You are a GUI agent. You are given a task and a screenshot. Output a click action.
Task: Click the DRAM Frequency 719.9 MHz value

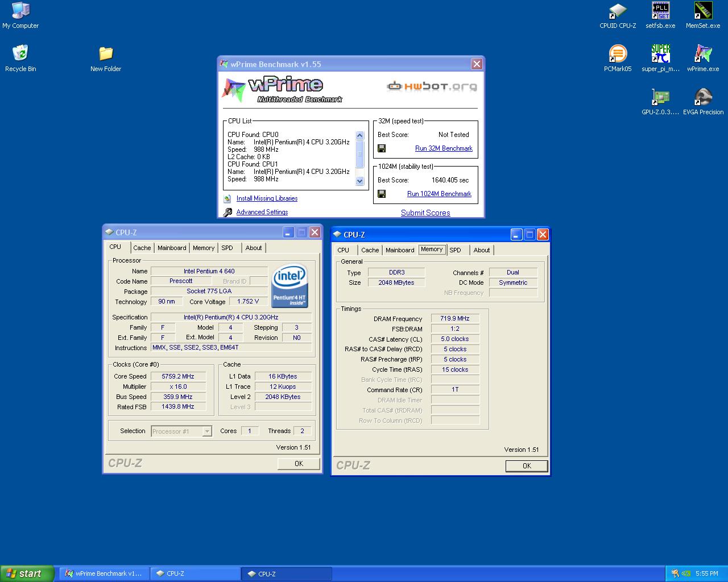[455, 319]
